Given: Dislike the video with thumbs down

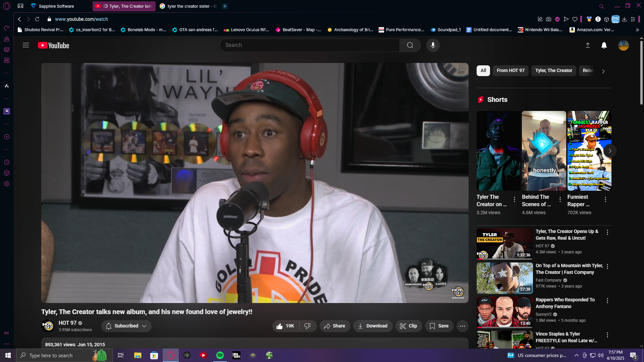Looking at the screenshot, I should [307, 326].
